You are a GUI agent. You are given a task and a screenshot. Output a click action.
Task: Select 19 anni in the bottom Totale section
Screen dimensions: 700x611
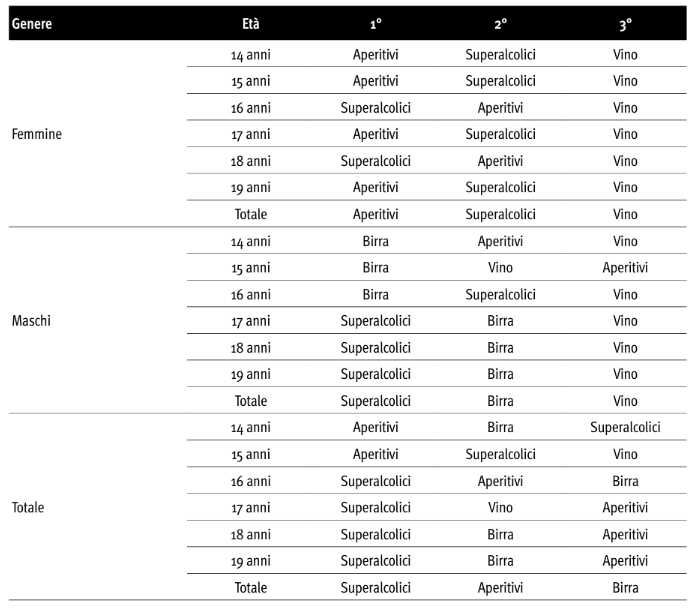(x=251, y=561)
